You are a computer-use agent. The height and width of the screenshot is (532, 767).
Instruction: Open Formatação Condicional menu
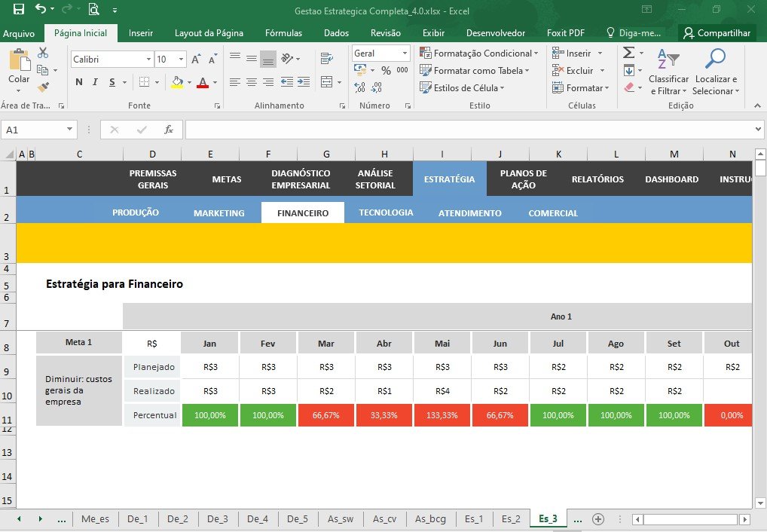[479, 53]
